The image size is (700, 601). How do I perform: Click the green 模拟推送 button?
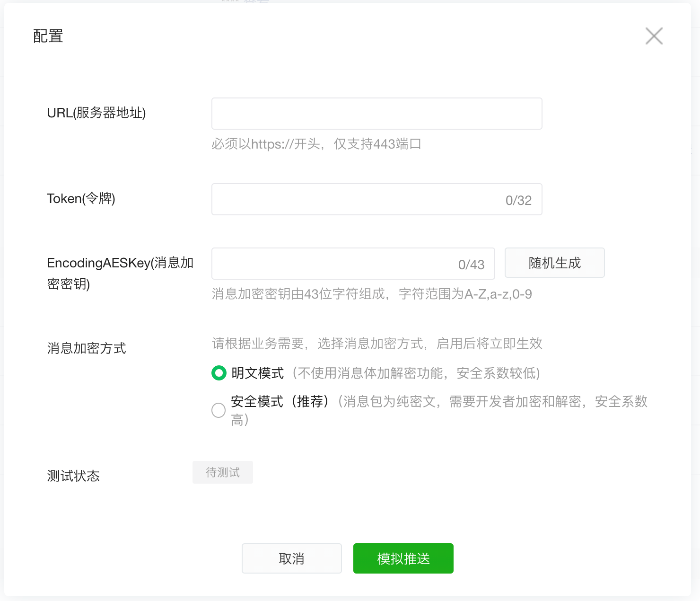pyautogui.click(x=403, y=558)
